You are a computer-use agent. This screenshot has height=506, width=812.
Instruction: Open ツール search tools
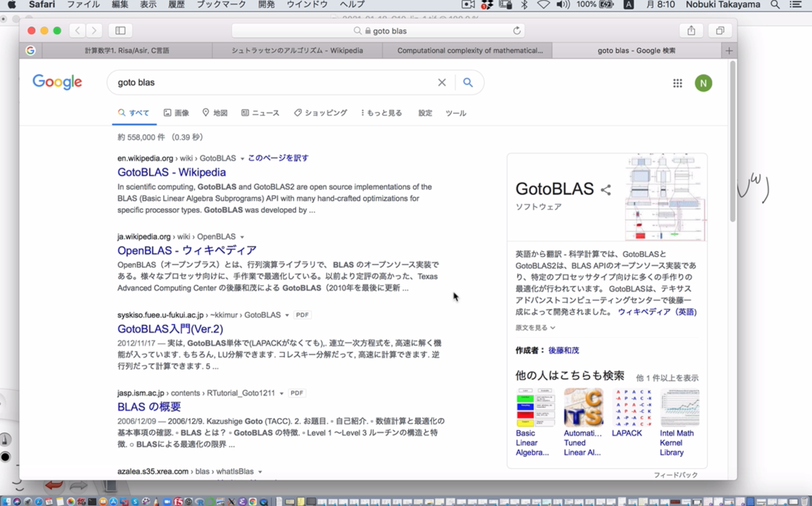point(456,113)
